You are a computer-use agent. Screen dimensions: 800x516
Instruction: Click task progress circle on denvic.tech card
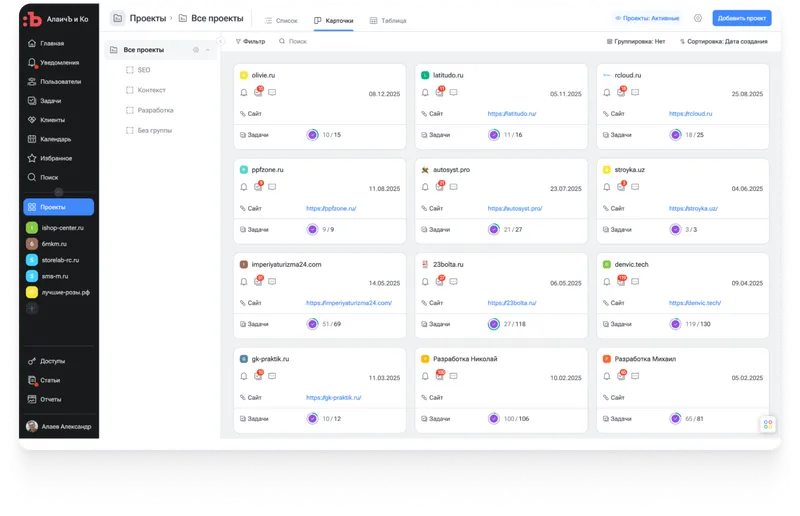click(675, 324)
